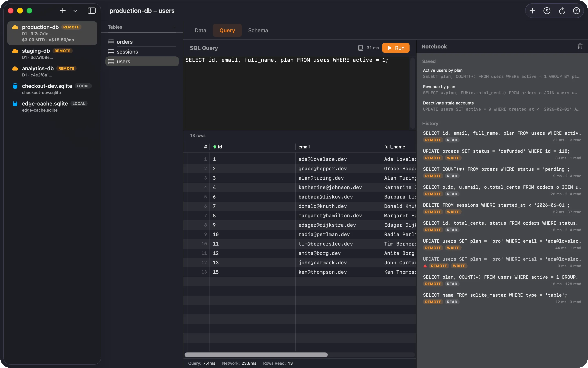Click the plus icon in top-right toolbar
Screen dimensions: 588x368
tap(532, 11)
